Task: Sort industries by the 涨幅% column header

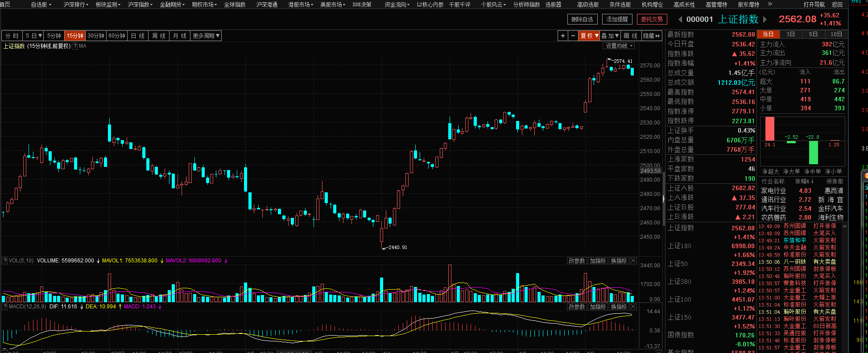Action: click(x=805, y=181)
